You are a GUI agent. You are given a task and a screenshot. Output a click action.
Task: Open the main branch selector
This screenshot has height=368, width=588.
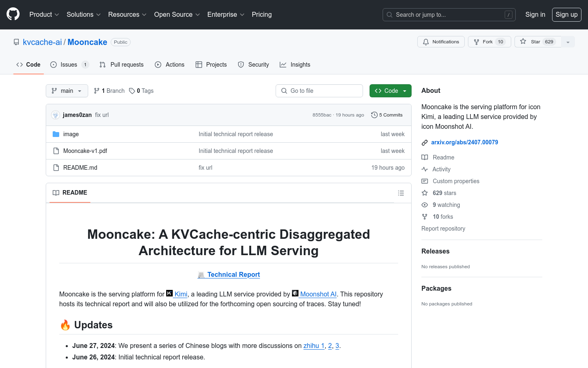(x=67, y=91)
